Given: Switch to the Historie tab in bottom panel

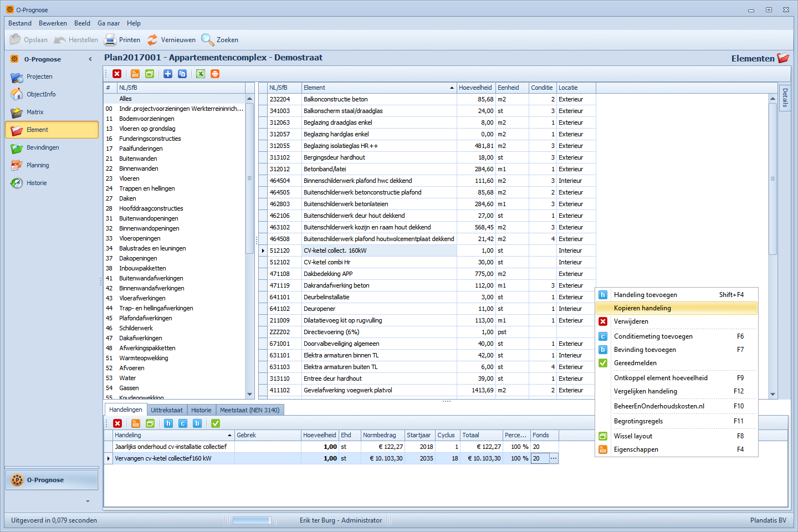Looking at the screenshot, I should coord(201,410).
